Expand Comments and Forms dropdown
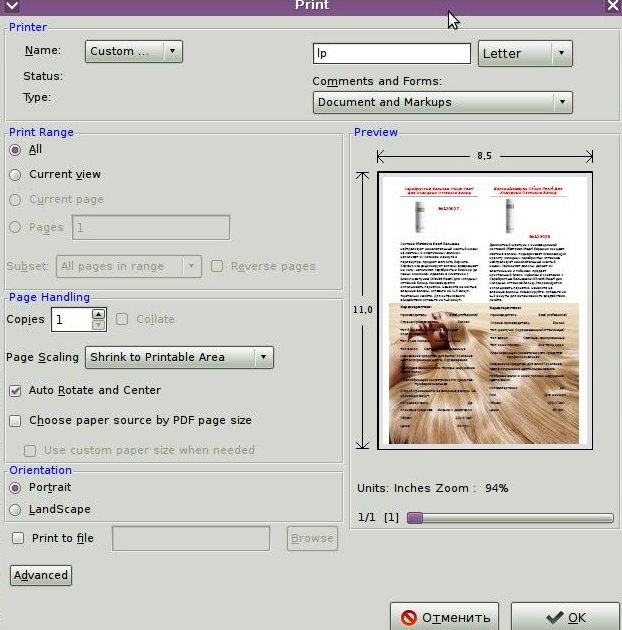 [x=441, y=102]
